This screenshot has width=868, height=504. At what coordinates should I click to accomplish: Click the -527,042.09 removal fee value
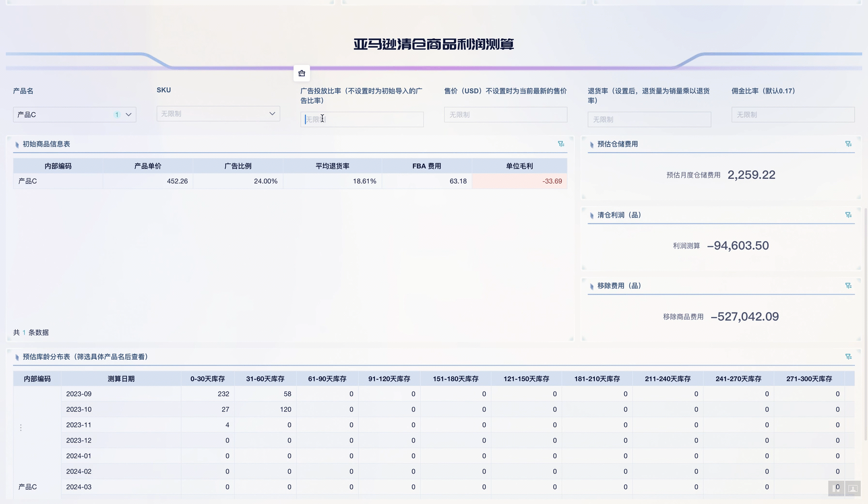(744, 316)
